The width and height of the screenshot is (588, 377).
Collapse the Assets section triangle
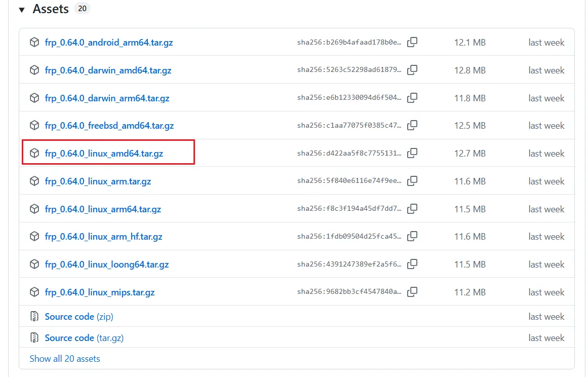[22, 10]
